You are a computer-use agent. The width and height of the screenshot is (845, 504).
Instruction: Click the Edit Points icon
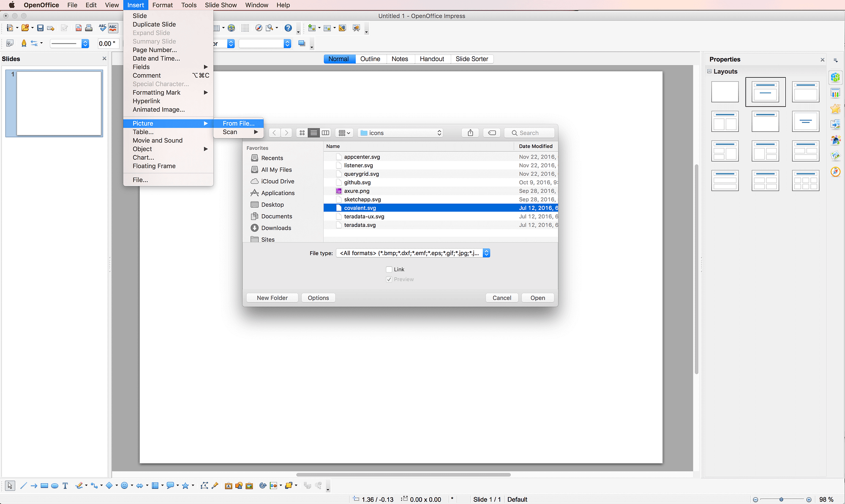point(204,486)
